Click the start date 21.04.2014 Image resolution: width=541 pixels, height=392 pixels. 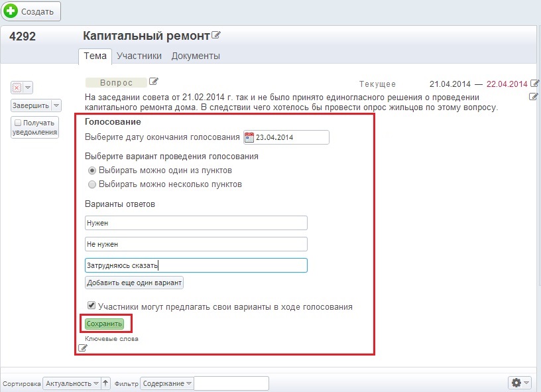click(x=450, y=84)
